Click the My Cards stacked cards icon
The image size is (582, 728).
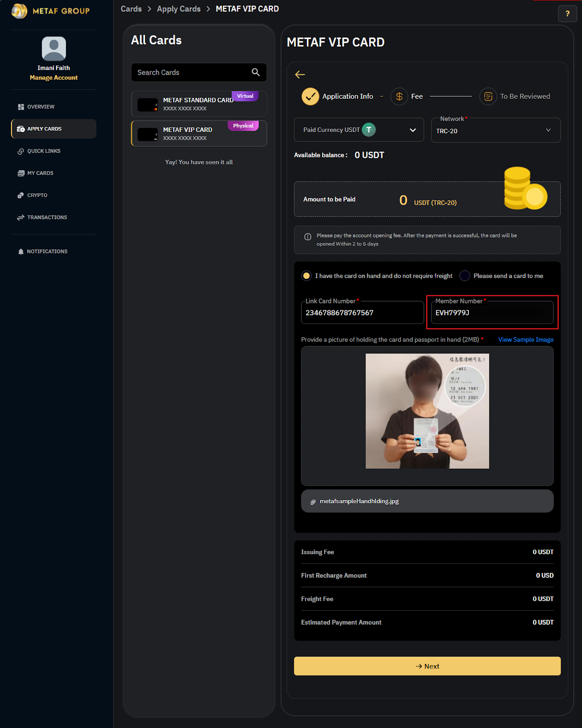(21, 173)
